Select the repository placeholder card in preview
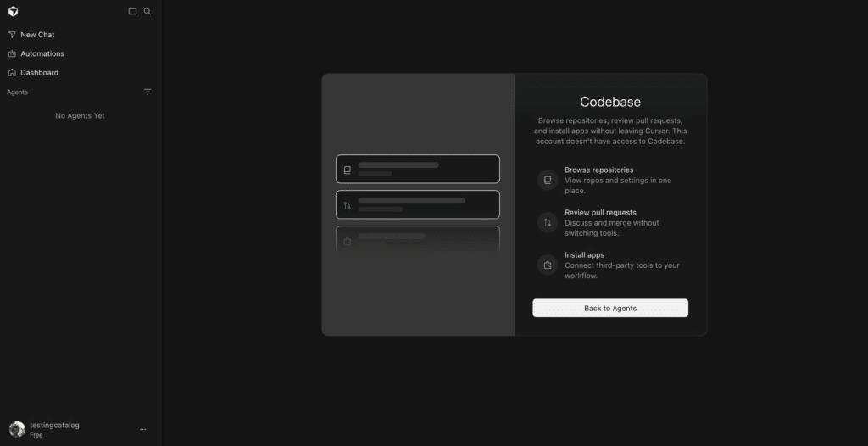 (418, 169)
